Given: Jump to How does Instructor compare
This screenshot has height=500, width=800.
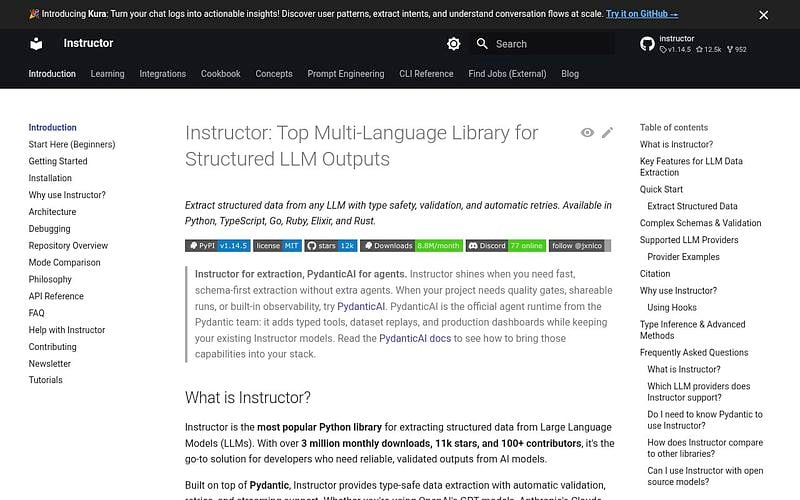Looking at the screenshot, I should point(705,448).
